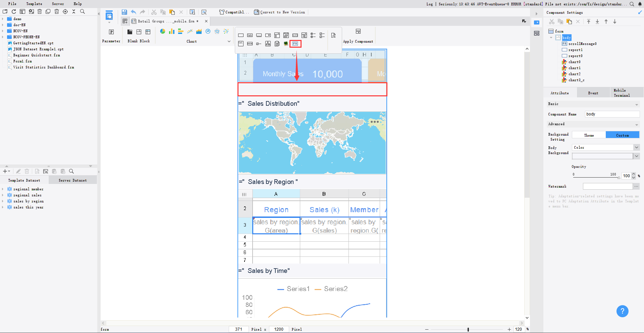The image size is (644, 333).
Task: Click the Component Name input field
Action: pos(612,114)
